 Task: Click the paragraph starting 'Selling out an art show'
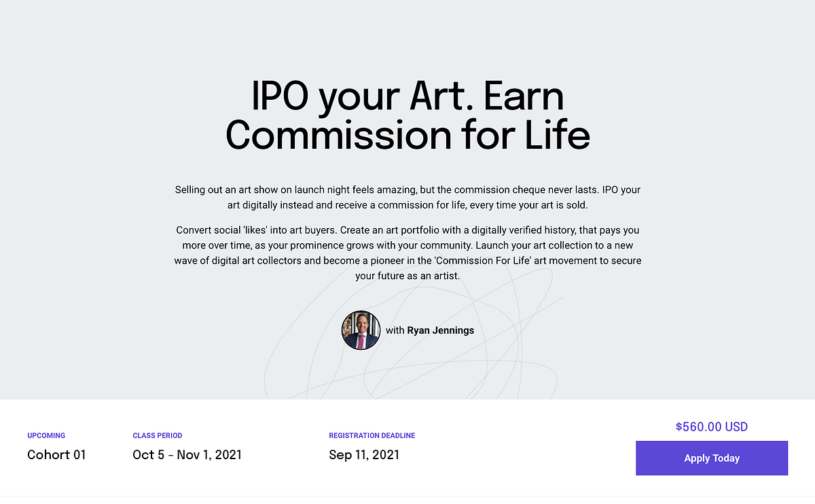click(407, 197)
